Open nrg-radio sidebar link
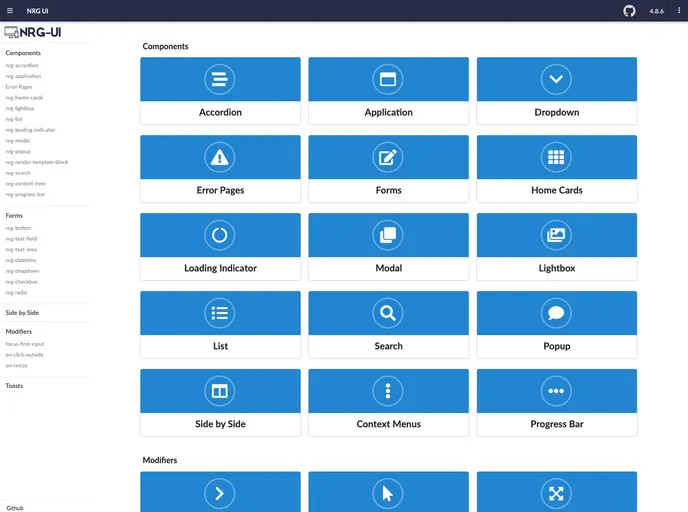688x512 pixels. (x=16, y=293)
